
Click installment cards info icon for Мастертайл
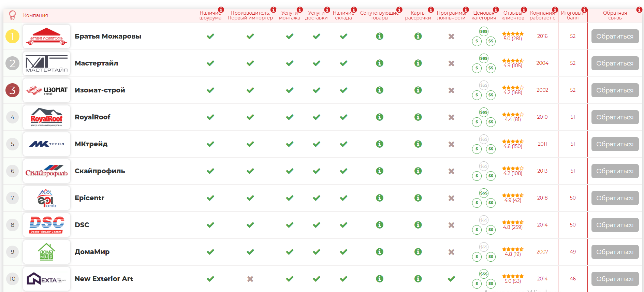pyautogui.click(x=418, y=63)
